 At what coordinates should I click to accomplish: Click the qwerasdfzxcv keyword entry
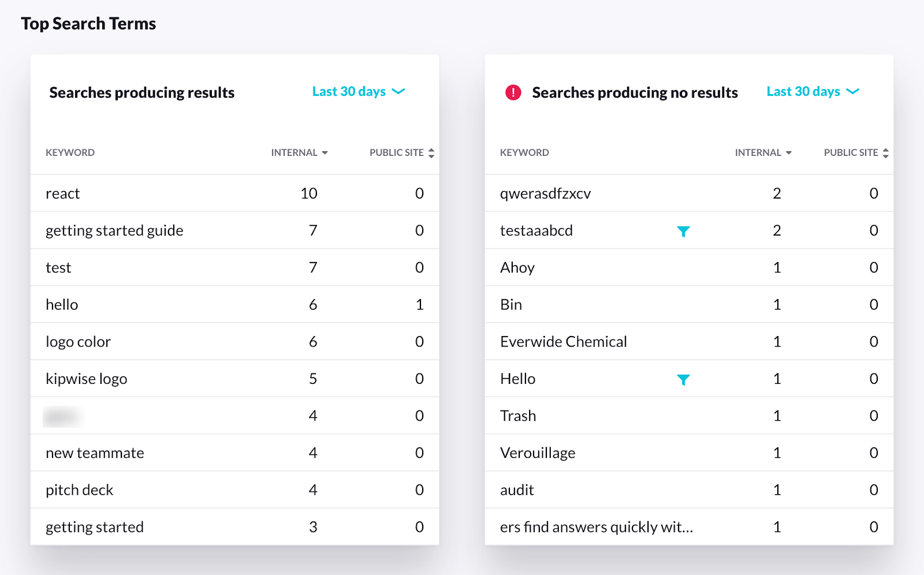pyautogui.click(x=545, y=193)
